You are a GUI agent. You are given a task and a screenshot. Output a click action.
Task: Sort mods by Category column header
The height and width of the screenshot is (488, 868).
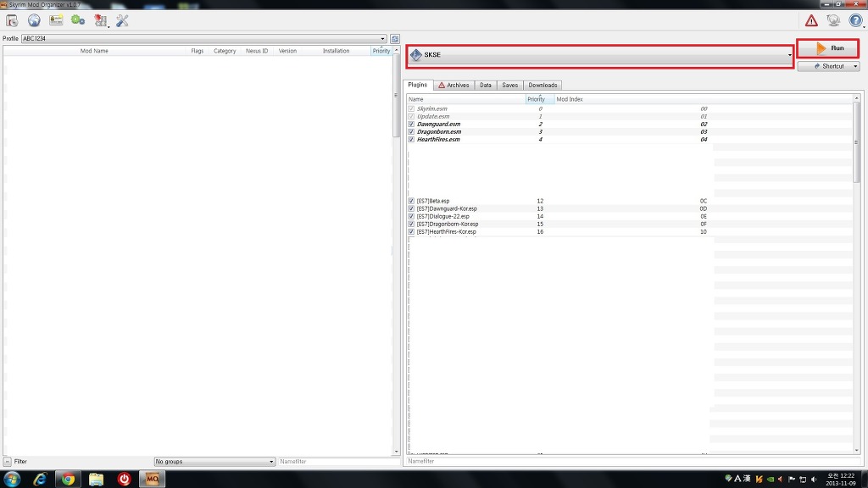click(225, 51)
